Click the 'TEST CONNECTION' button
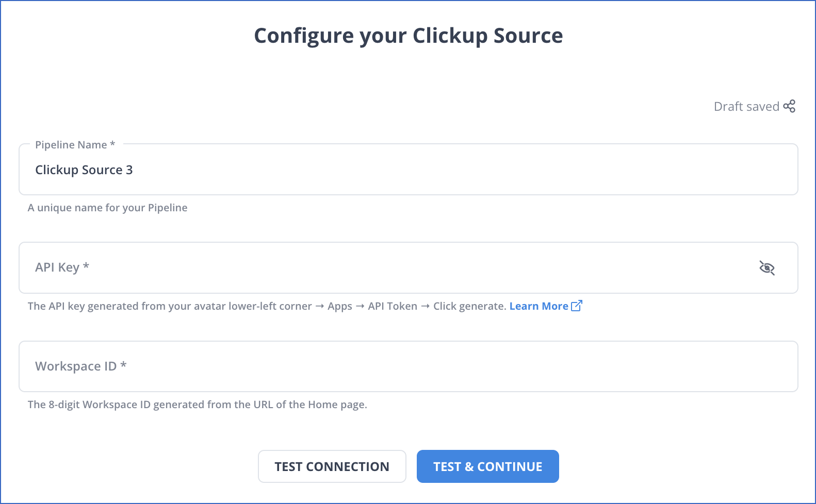Image resolution: width=816 pixels, height=504 pixels. pos(332,466)
